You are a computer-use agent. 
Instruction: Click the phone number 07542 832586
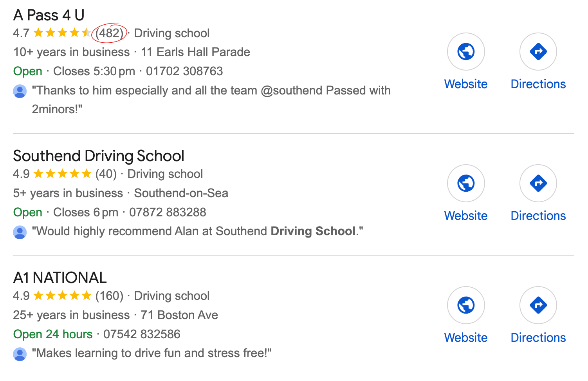142,334
